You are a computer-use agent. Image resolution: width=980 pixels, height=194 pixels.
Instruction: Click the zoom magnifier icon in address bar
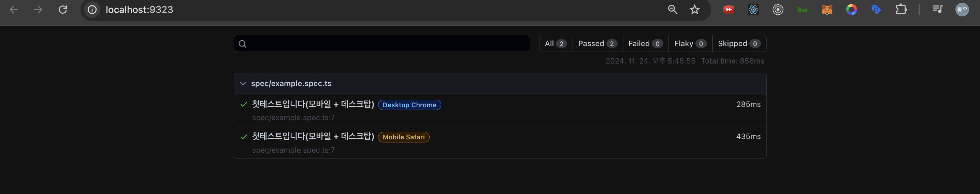coord(672,10)
